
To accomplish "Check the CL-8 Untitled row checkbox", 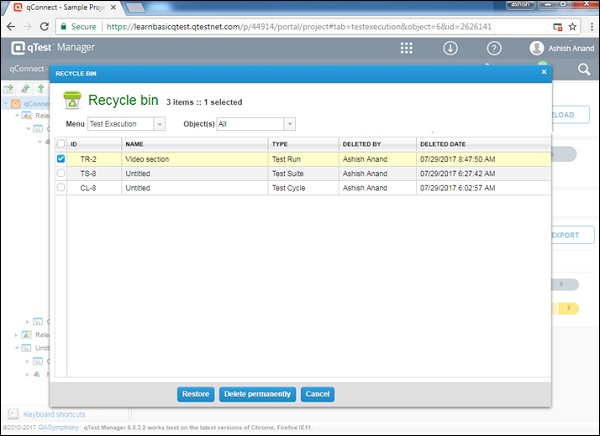I will [61, 188].
